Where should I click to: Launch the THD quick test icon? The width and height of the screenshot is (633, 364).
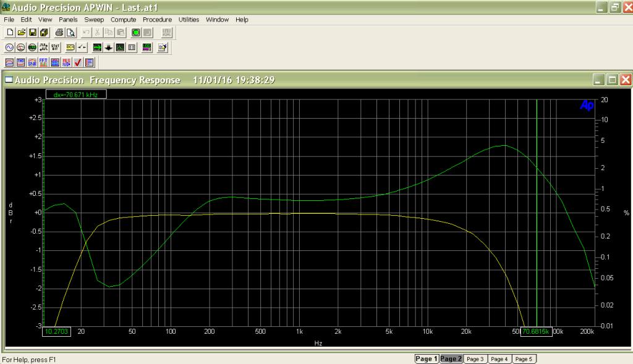pos(20,62)
